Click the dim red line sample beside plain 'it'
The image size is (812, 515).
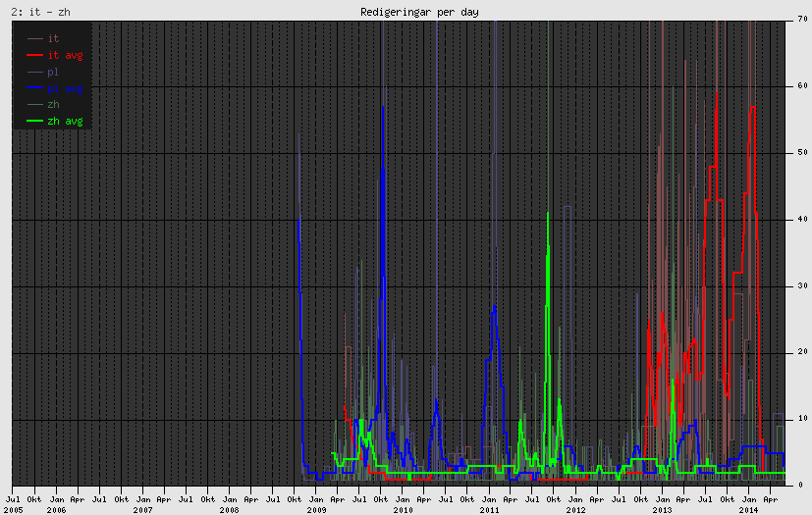(x=34, y=38)
